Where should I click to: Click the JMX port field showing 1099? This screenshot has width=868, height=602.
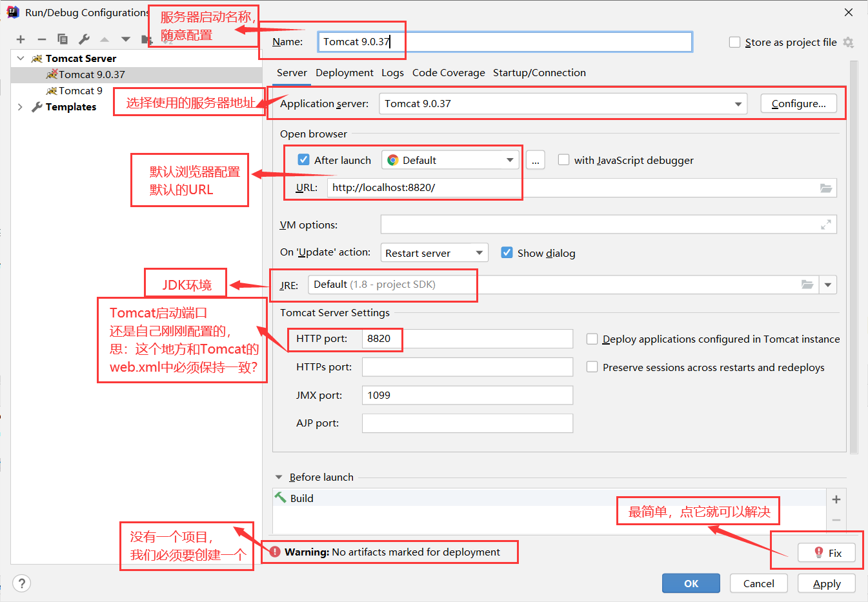click(467, 396)
